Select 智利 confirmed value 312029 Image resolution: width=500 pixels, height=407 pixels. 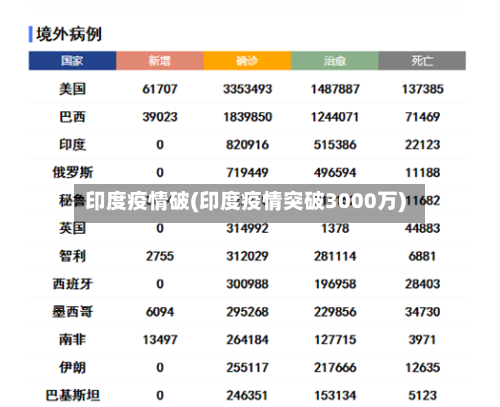[247, 256]
